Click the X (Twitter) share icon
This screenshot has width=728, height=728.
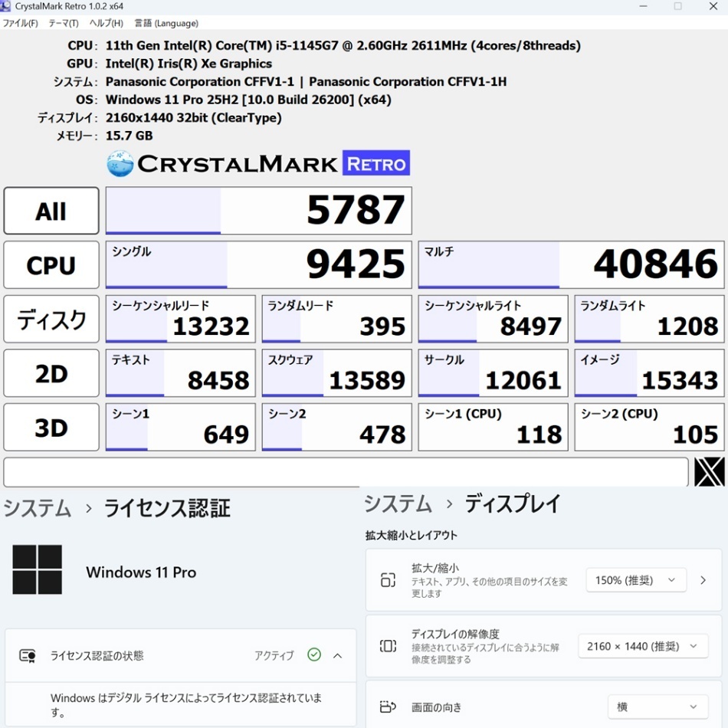[709, 472]
